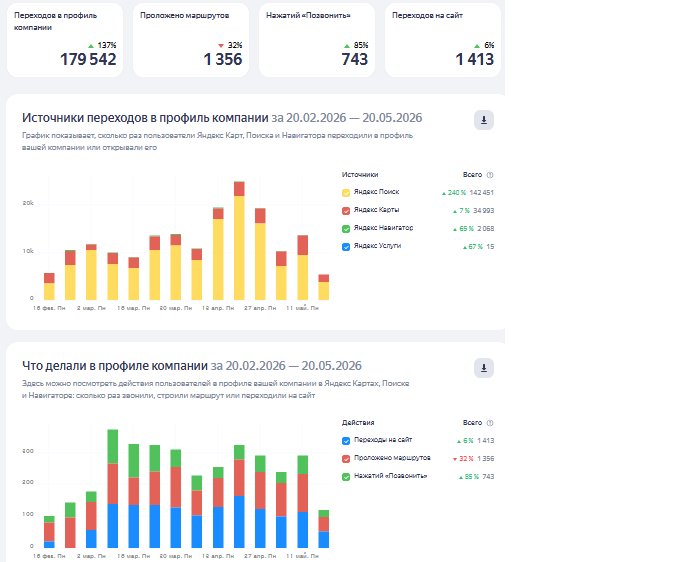Select the tallest bar in actions chart
680x562 pixels.
click(113, 489)
